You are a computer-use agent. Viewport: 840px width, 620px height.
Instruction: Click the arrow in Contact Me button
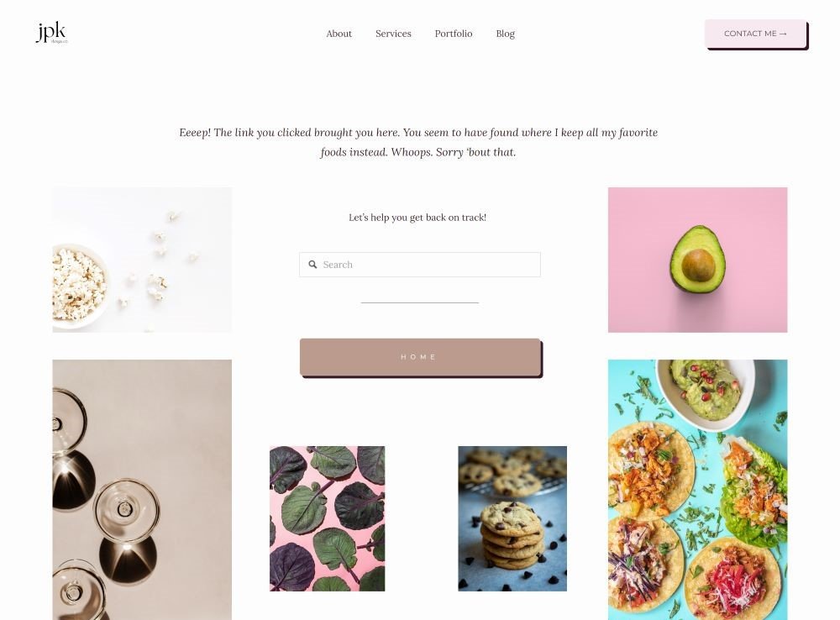(x=783, y=34)
